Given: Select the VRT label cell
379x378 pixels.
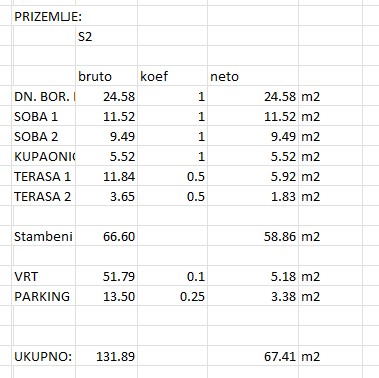Looking at the screenshot, I should pos(44,276).
